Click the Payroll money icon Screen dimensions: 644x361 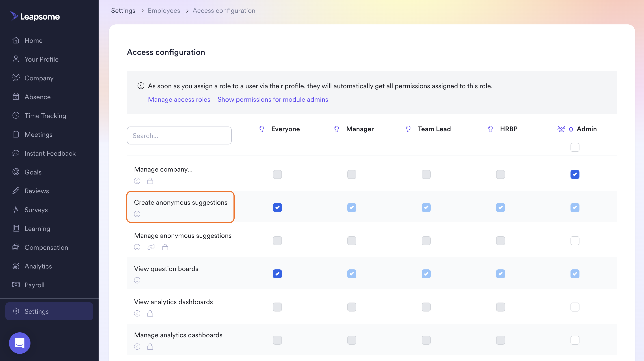click(x=16, y=285)
